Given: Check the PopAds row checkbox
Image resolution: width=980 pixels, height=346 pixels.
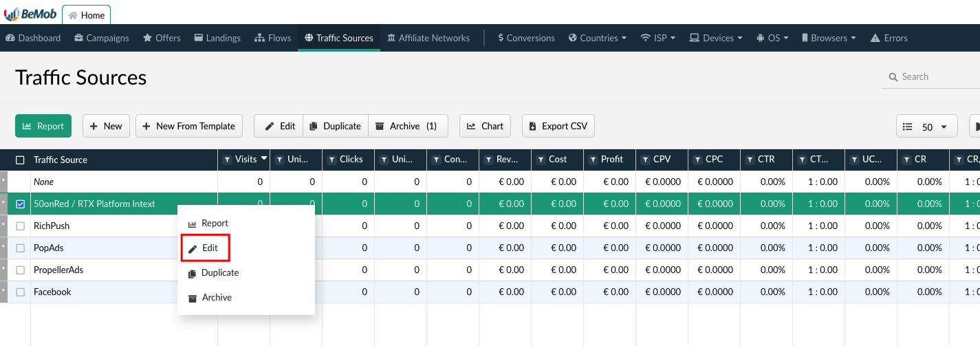Looking at the screenshot, I should point(20,248).
